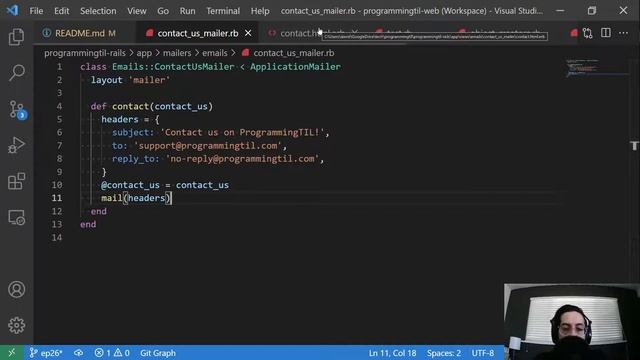Open the Run and Debug view

pyautogui.click(x=16, y=145)
